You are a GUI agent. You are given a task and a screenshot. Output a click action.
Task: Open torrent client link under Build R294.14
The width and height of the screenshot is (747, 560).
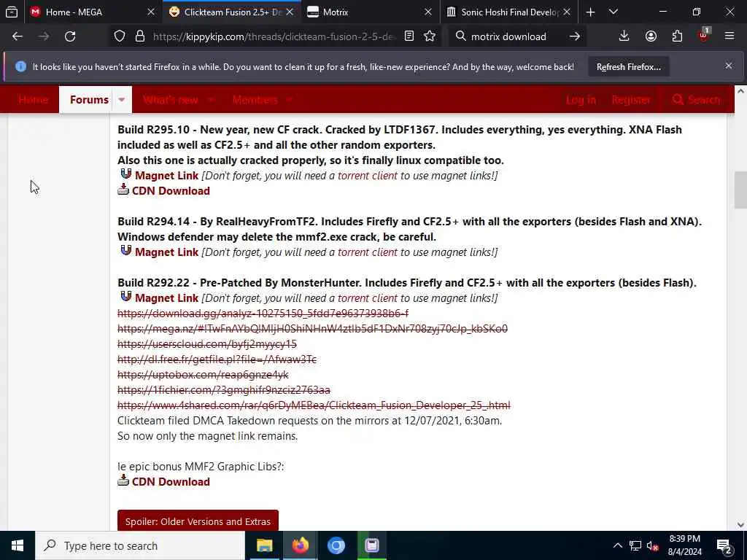click(368, 252)
